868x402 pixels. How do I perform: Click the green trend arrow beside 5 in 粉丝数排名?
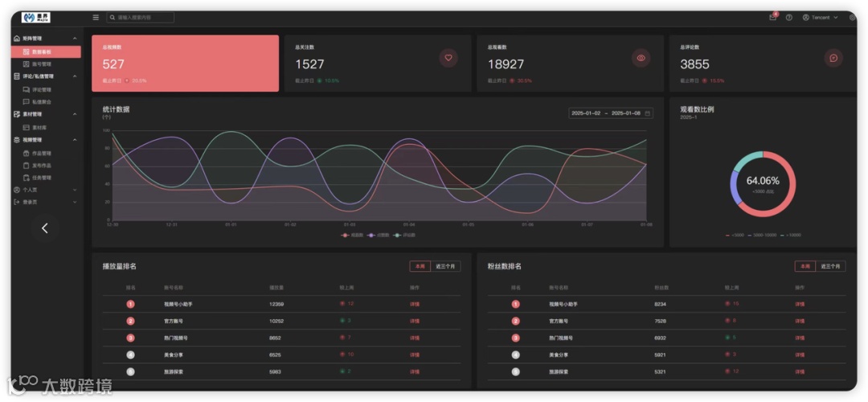pos(727,338)
